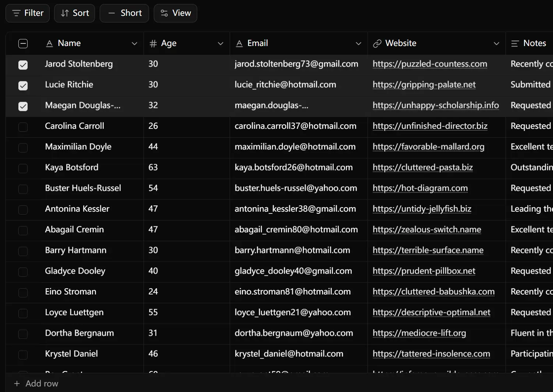
Task: Click the Age column dropdown chevron
Action: tap(220, 43)
